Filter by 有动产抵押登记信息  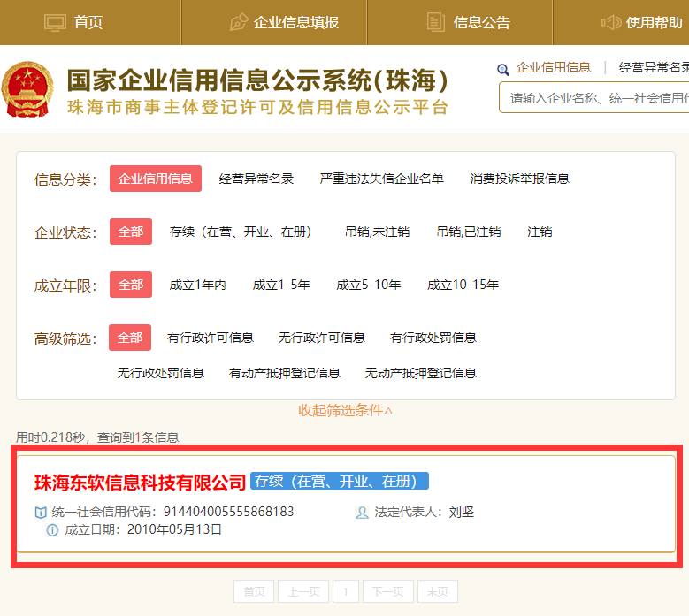[x=284, y=373]
